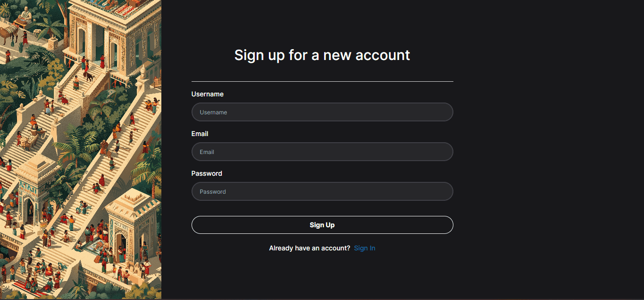Click the Email field label
This screenshot has height=300, width=644.
[x=200, y=134]
